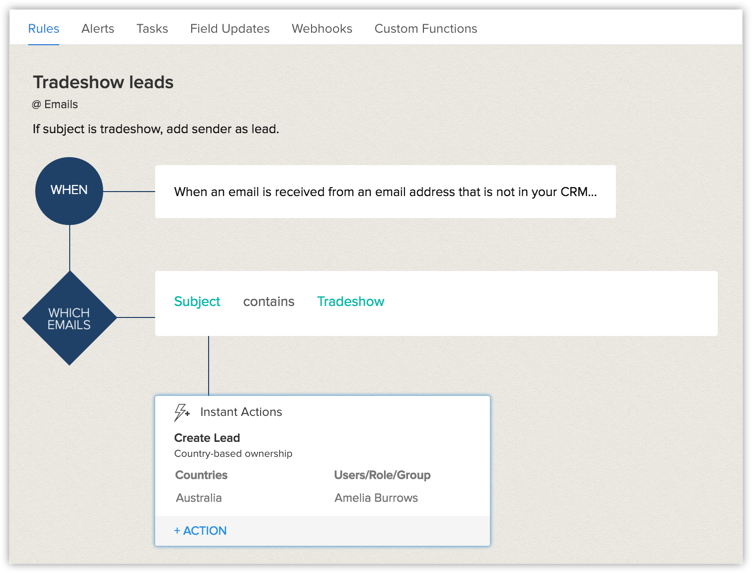Open the Custom Functions tab
This screenshot has height=573, width=752.
[426, 29]
